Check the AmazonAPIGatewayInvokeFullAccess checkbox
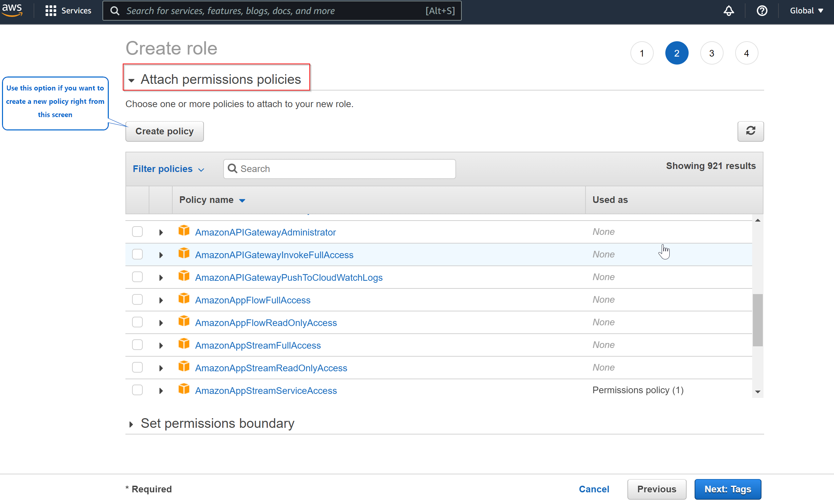Image resolution: width=834 pixels, height=504 pixels. (x=137, y=254)
